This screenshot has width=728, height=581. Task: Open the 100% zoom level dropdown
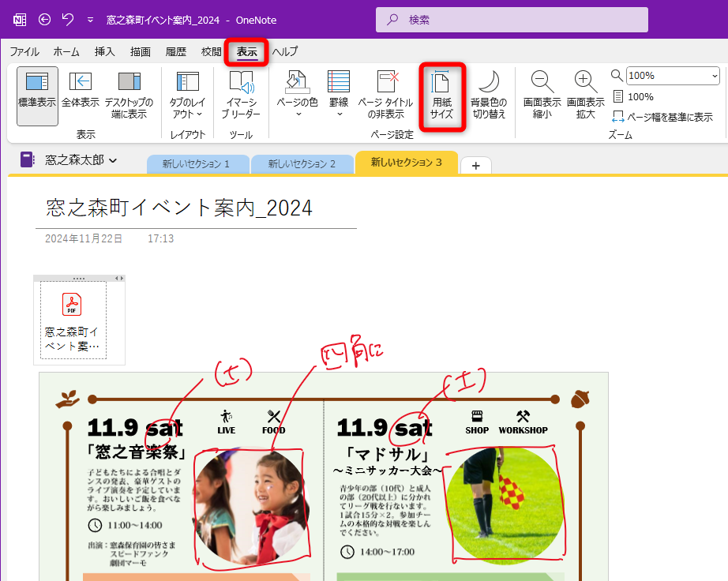tap(672, 75)
